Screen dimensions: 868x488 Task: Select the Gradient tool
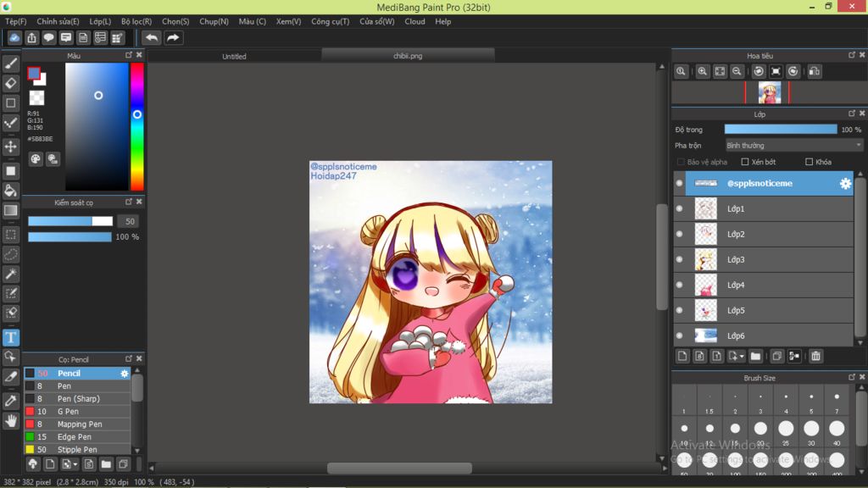(x=10, y=210)
